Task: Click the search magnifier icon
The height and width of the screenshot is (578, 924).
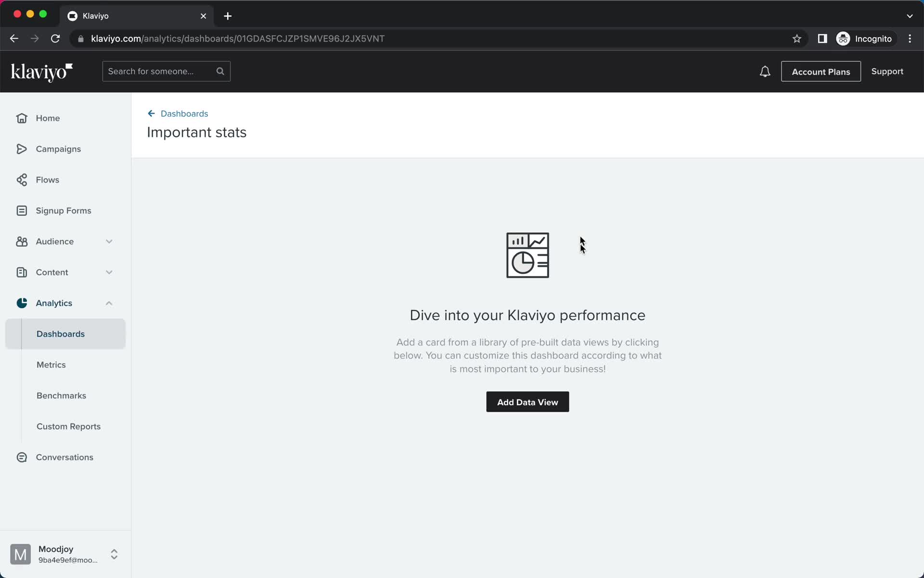Action: coord(220,71)
